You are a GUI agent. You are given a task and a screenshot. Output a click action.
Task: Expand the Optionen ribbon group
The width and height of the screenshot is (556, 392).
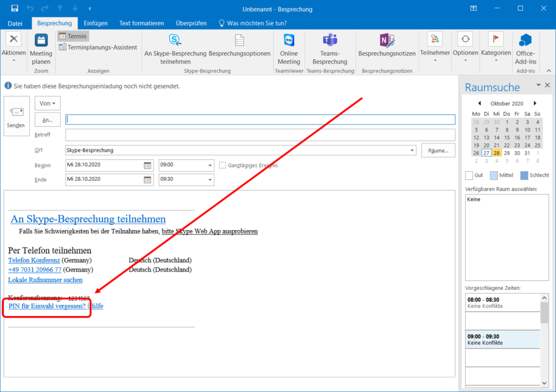(465, 48)
